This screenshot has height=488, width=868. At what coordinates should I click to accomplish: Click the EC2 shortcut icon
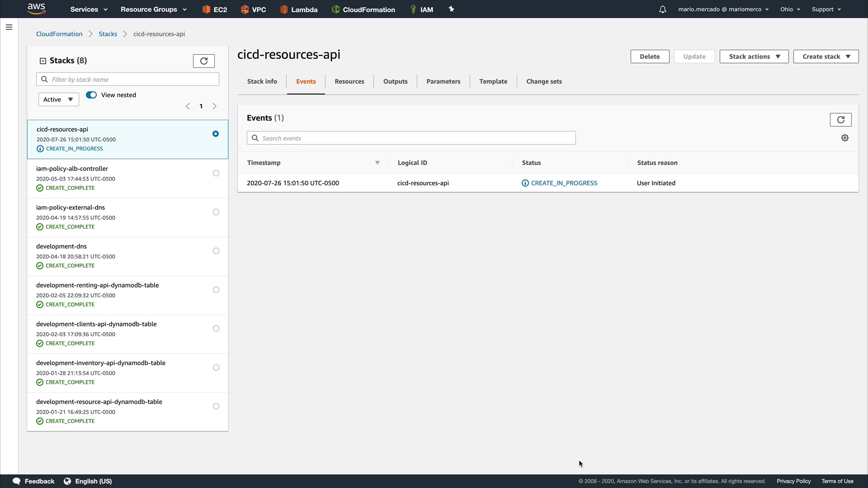click(206, 9)
